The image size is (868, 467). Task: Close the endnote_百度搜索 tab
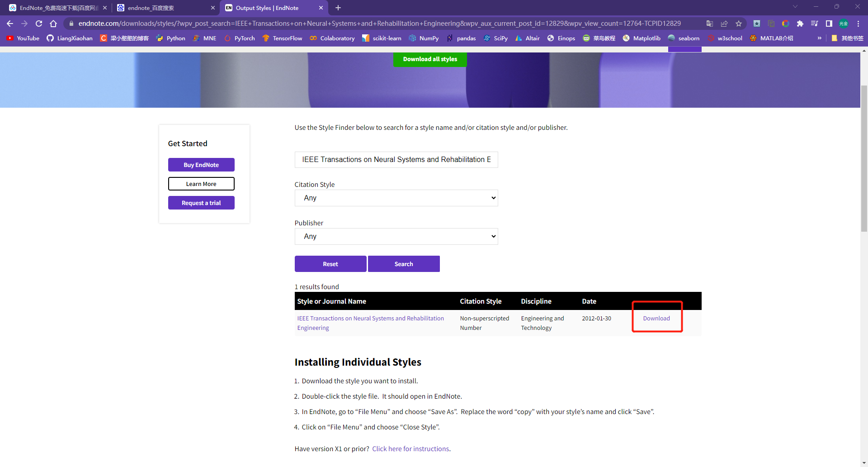213,8
